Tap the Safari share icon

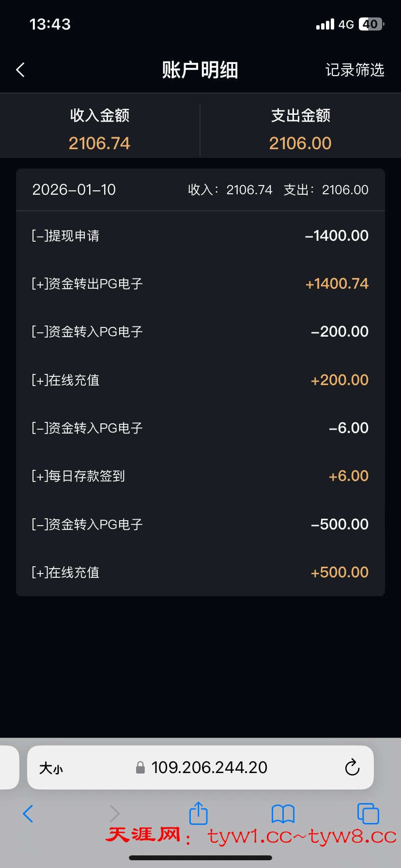(198, 813)
